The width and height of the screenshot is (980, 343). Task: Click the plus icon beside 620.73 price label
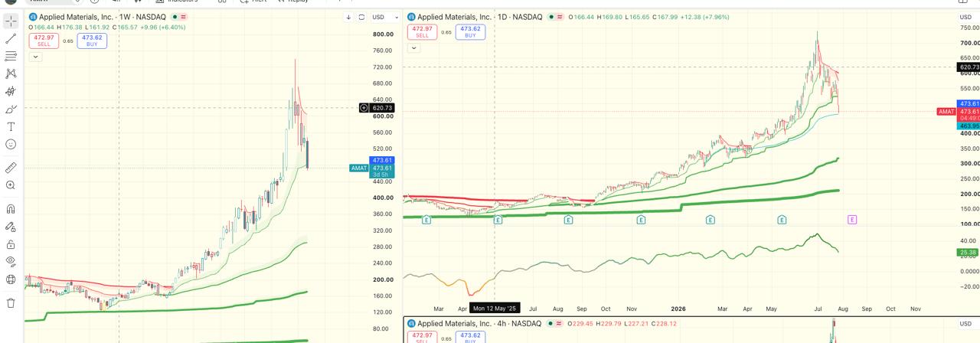pyautogui.click(x=364, y=108)
